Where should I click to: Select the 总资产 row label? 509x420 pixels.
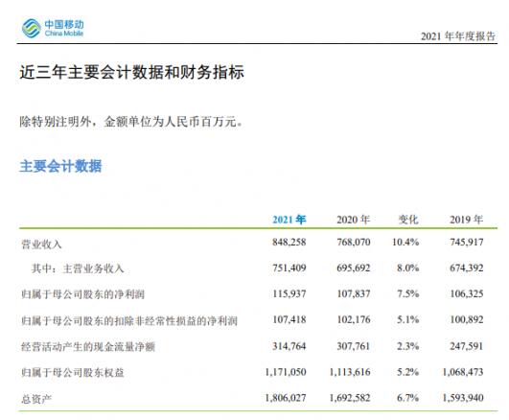(36, 399)
